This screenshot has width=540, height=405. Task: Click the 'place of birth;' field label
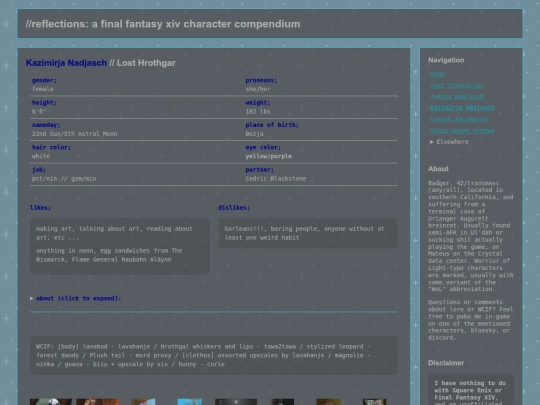pos(272,125)
